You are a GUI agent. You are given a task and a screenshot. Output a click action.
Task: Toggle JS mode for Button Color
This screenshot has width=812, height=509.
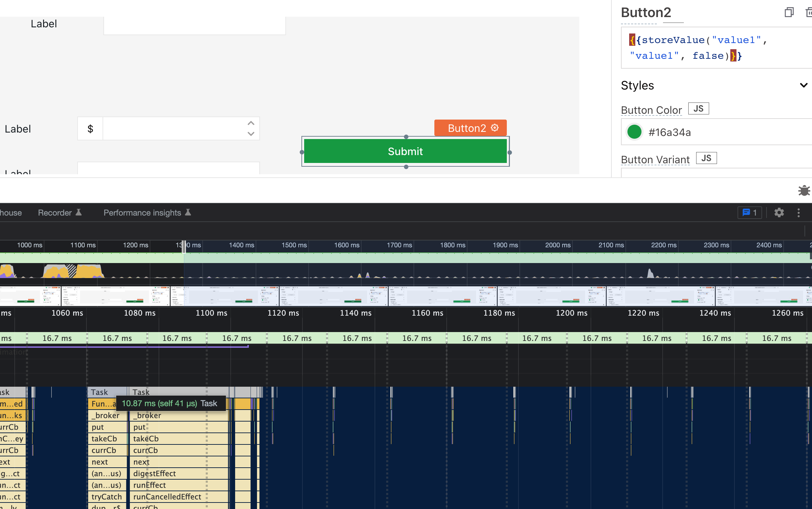(x=698, y=109)
